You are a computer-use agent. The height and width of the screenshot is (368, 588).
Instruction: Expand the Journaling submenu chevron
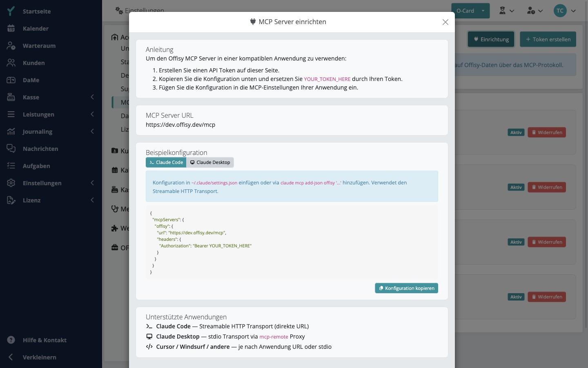92,131
